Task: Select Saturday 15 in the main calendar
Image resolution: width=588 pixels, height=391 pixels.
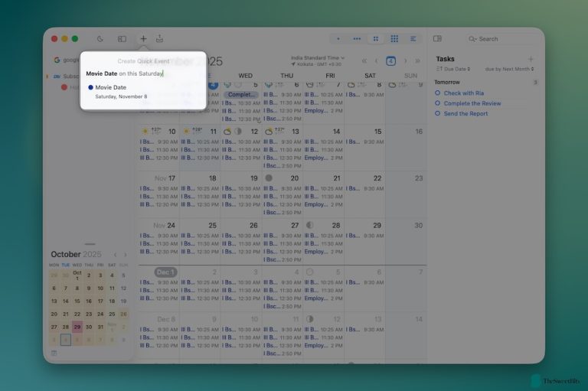Action: point(377,132)
